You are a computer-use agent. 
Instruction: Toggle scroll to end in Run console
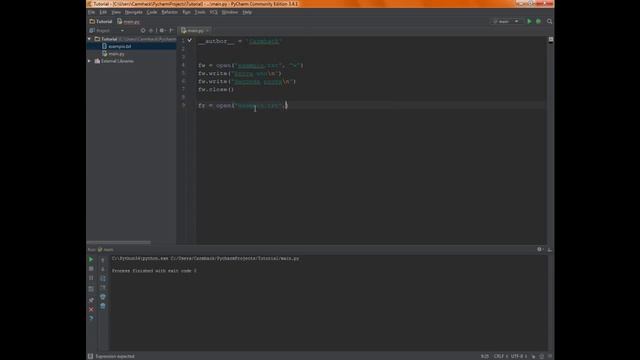103,288
